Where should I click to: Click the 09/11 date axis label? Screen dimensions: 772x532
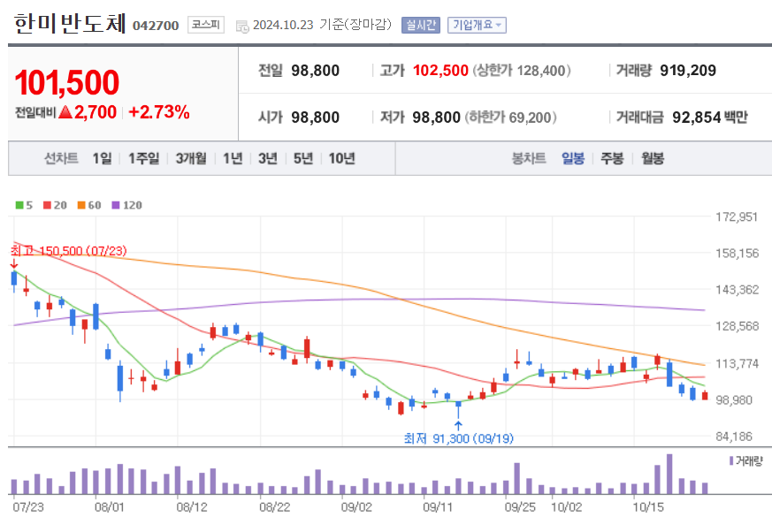pos(438,507)
